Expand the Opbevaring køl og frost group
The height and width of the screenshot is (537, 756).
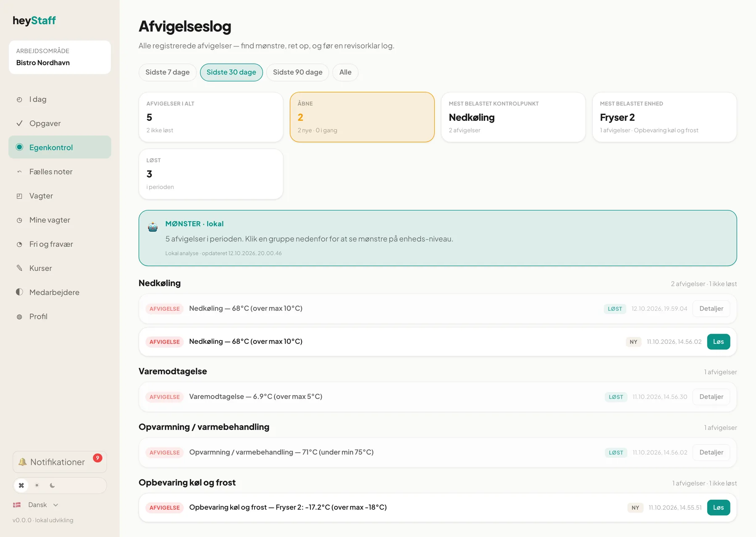(x=187, y=483)
